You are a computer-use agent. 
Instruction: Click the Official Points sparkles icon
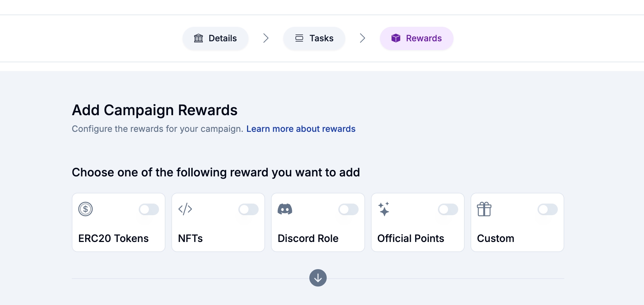point(384,209)
